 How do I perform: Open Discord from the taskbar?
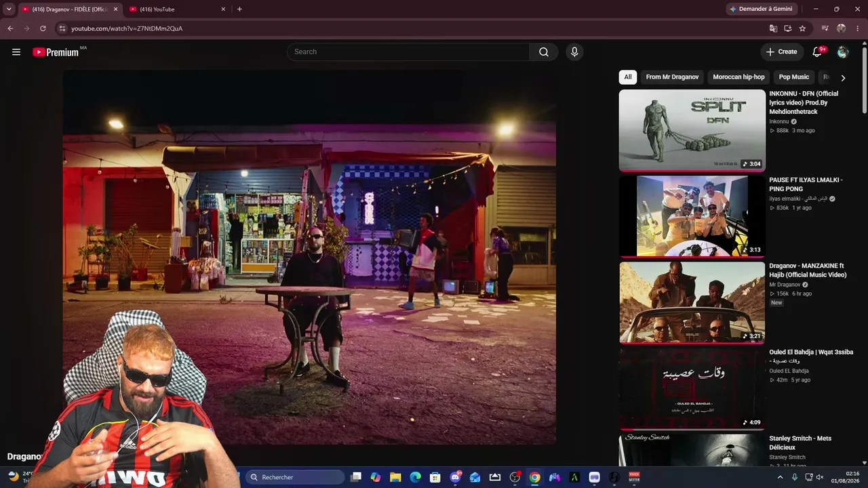[x=455, y=477]
